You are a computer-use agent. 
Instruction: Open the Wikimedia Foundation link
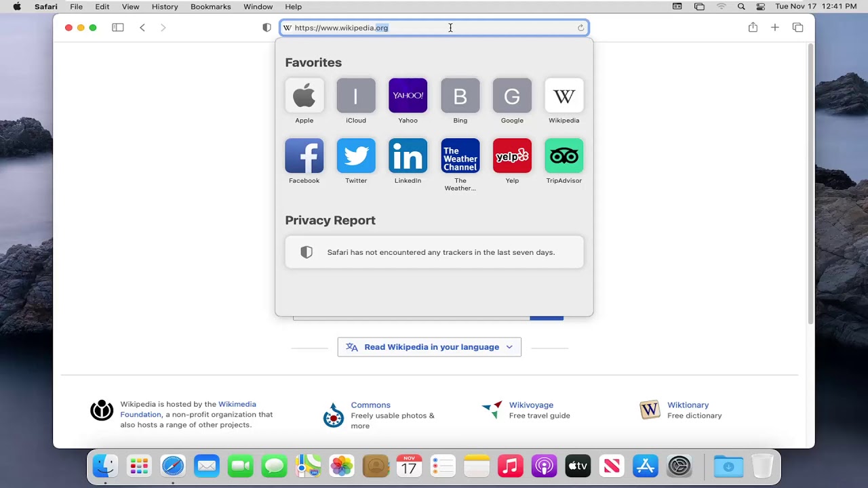[188, 409]
